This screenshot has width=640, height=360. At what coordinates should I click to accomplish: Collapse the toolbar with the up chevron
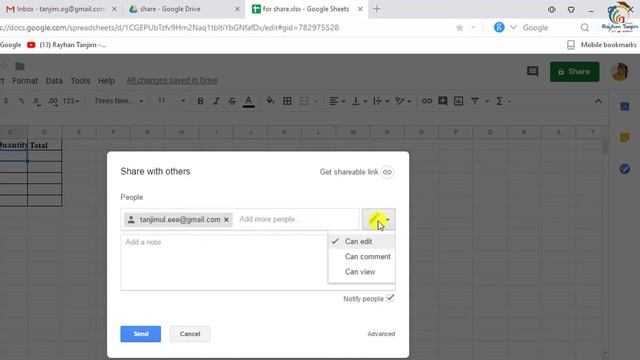(598, 101)
